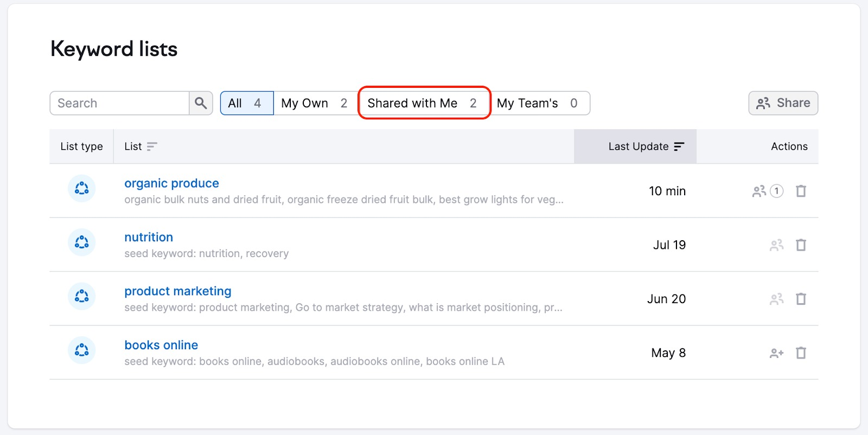Click share icon on nutrition row
Screen dimensions: 868x435
(776, 245)
